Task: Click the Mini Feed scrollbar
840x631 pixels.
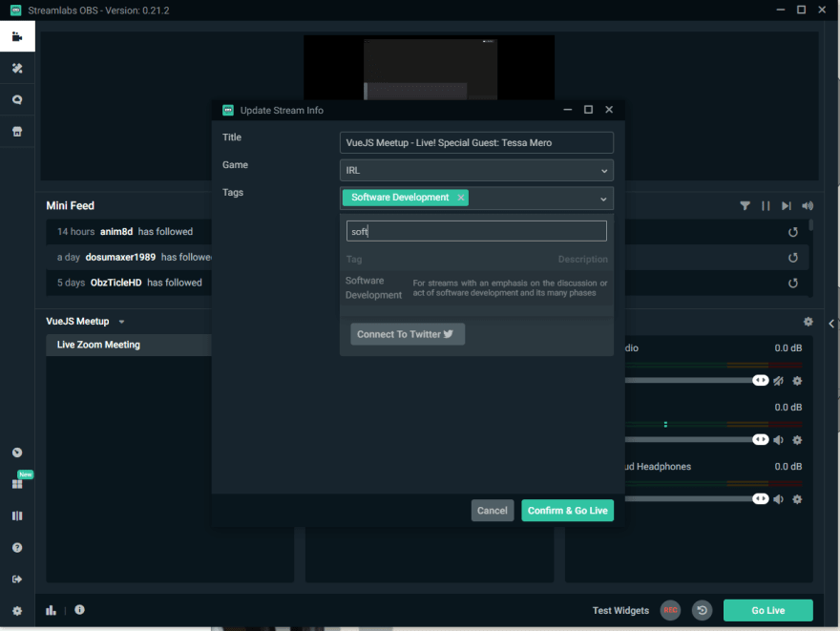Action: coord(811,225)
